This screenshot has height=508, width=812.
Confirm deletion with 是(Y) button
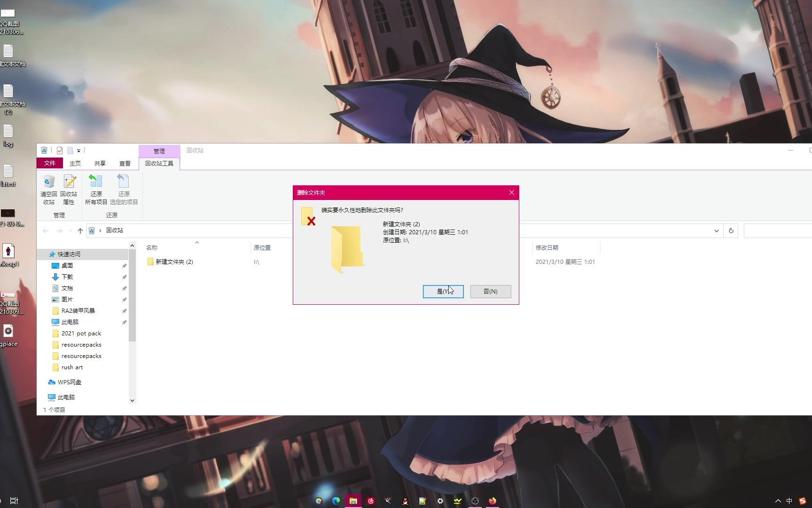point(443,292)
